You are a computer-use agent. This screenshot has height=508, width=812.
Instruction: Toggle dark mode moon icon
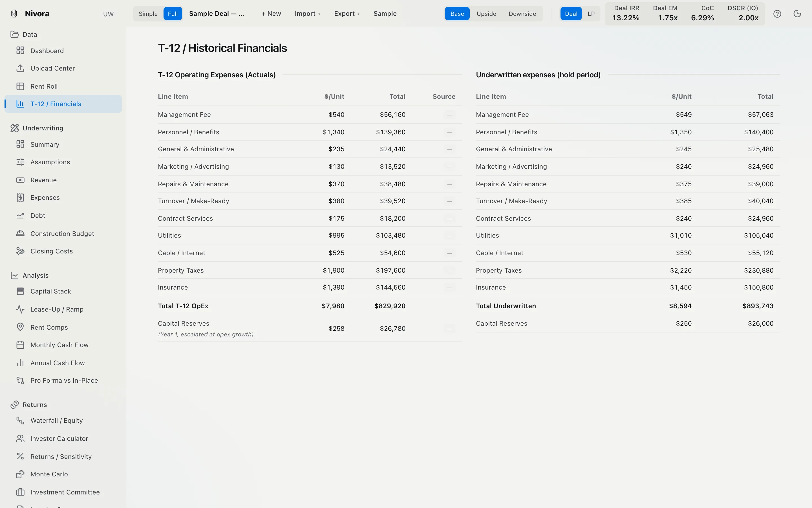click(797, 14)
